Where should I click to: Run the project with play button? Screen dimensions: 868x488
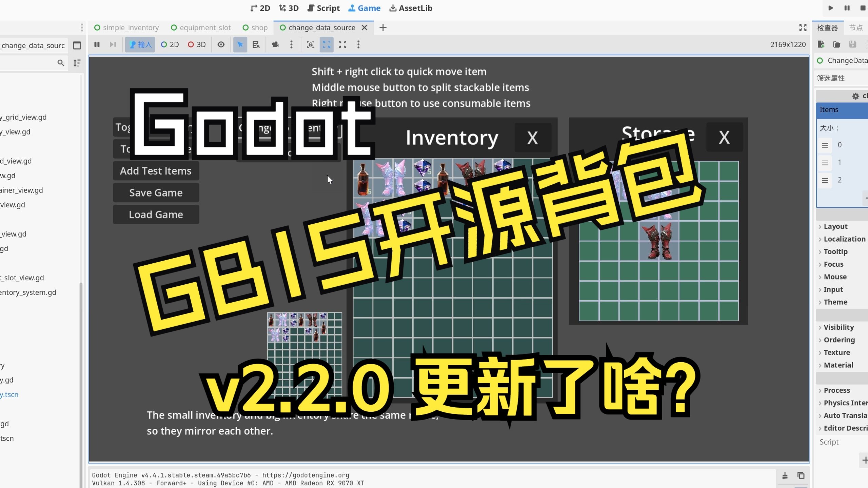click(x=831, y=8)
